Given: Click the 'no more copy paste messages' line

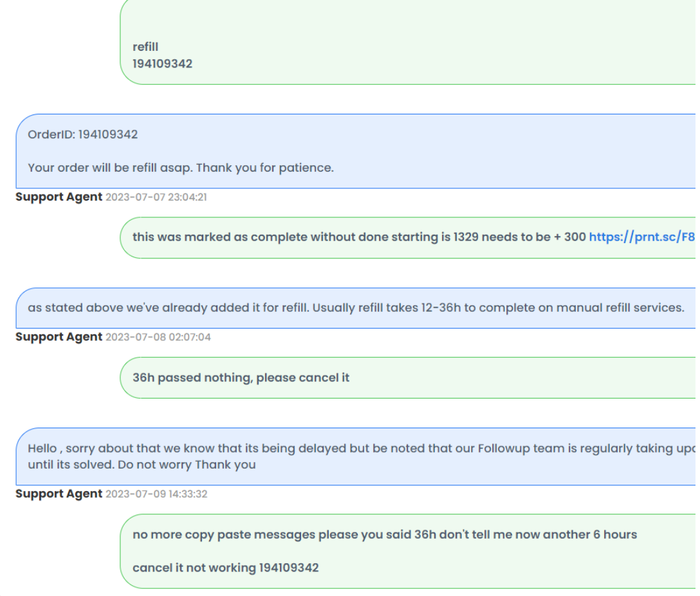Looking at the screenshot, I should tap(385, 535).
